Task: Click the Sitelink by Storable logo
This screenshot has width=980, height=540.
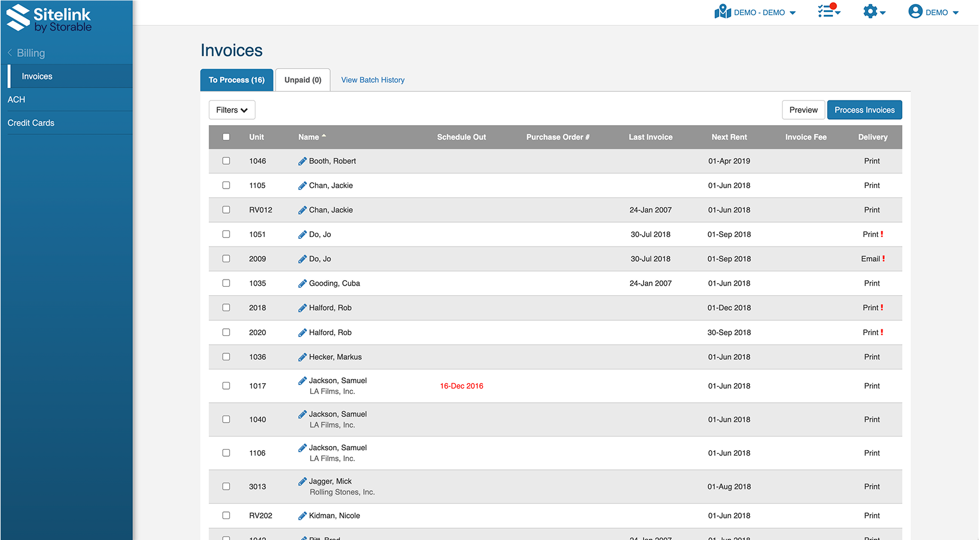Action: (x=49, y=19)
